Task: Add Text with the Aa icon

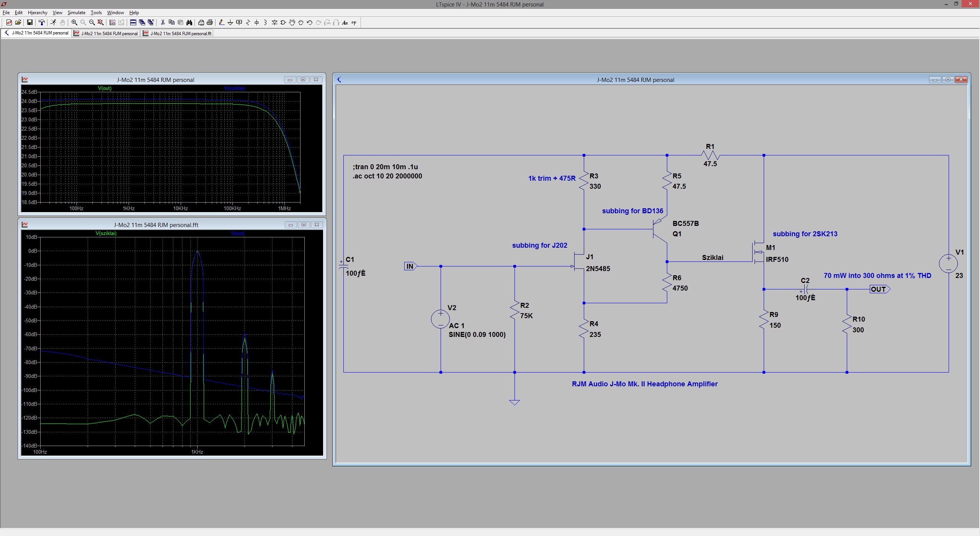Action: [345, 23]
